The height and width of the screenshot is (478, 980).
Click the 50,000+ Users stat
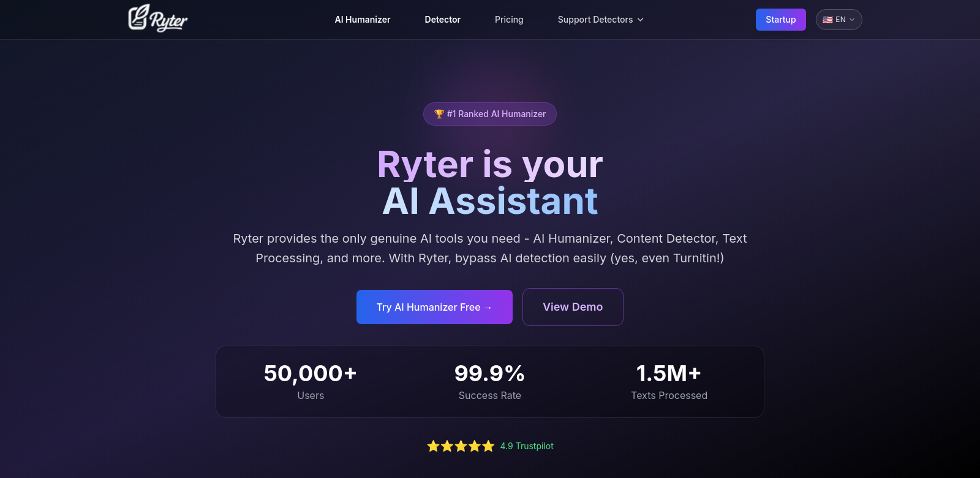pyautogui.click(x=311, y=382)
